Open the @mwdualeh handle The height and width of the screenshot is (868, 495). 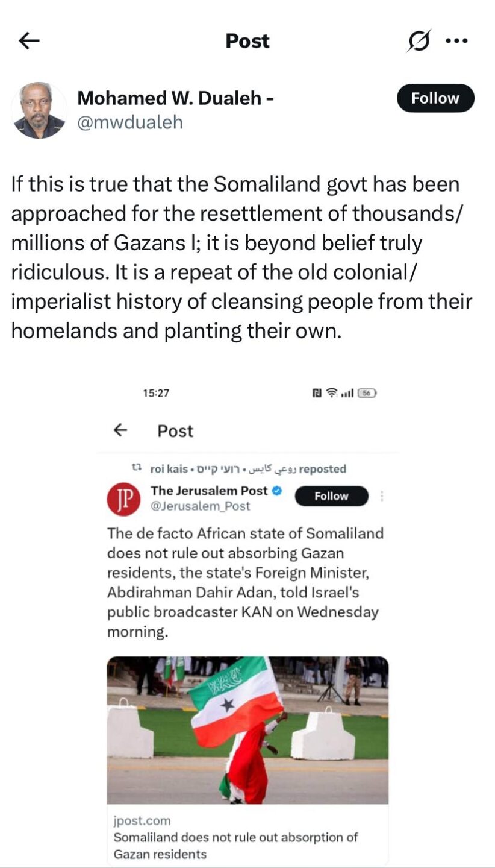click(130, 122)
